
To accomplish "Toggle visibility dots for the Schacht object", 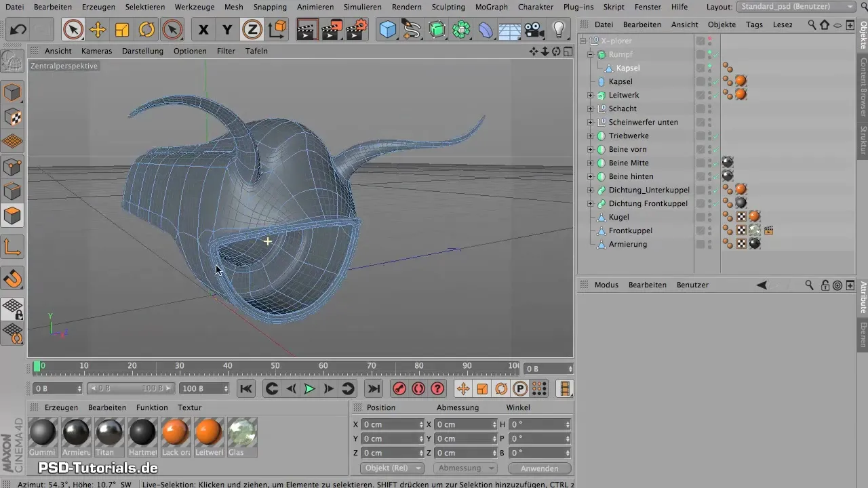I will coord(709,108).
